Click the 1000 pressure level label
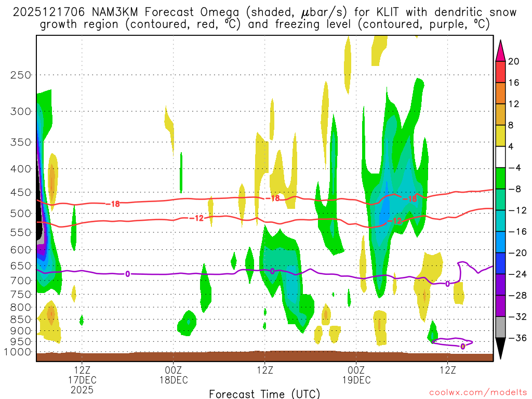The height and width of the screenshot is (399, 532). click(x=18, y=352)
